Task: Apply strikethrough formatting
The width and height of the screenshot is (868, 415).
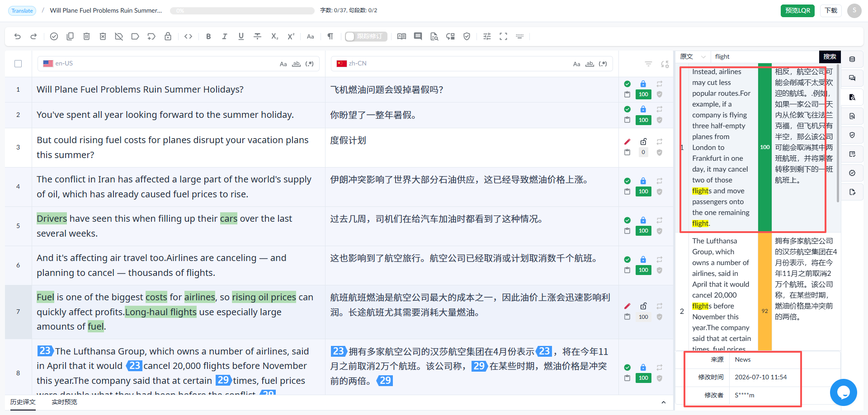Action: point(257,37)
